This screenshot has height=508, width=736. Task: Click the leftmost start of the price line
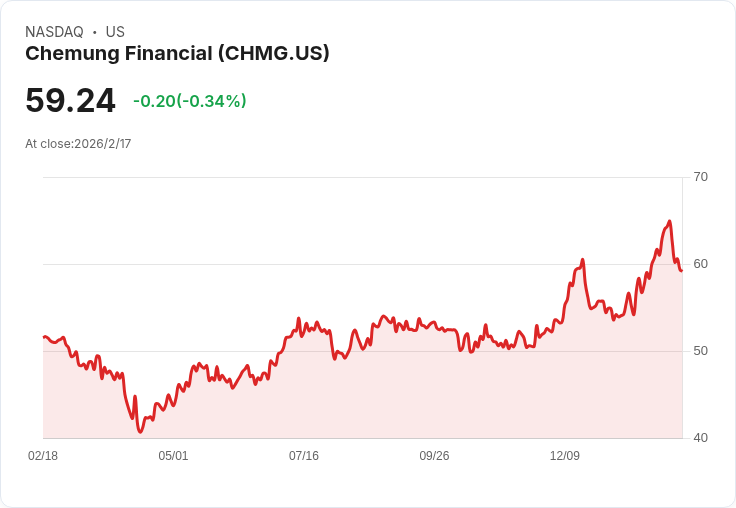[44, 337]
